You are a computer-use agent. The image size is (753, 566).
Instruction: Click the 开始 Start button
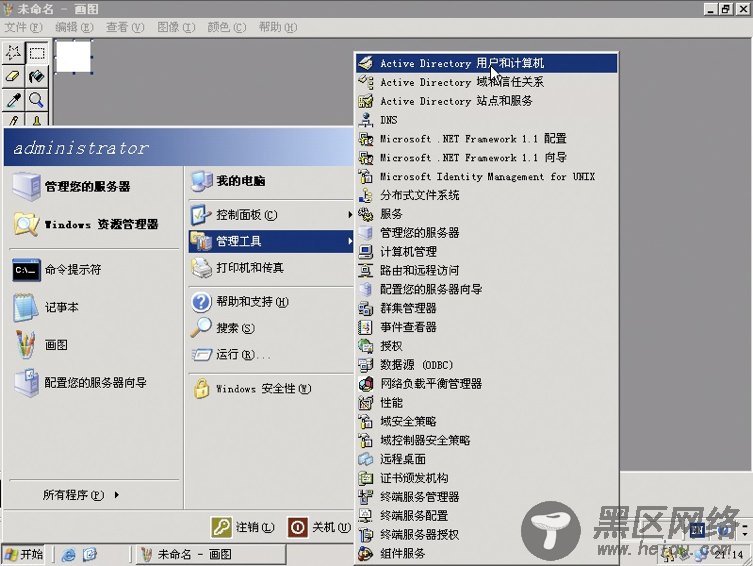tap(24, 554)
